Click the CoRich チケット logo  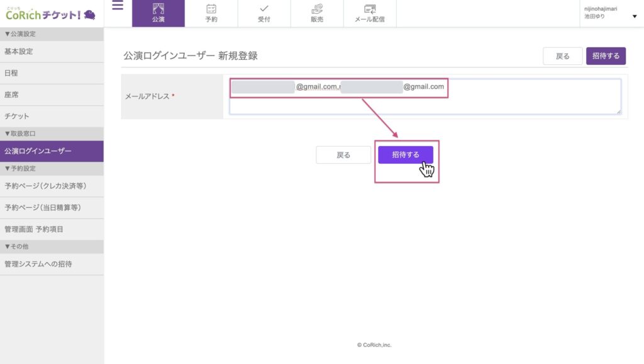point(50,13)
